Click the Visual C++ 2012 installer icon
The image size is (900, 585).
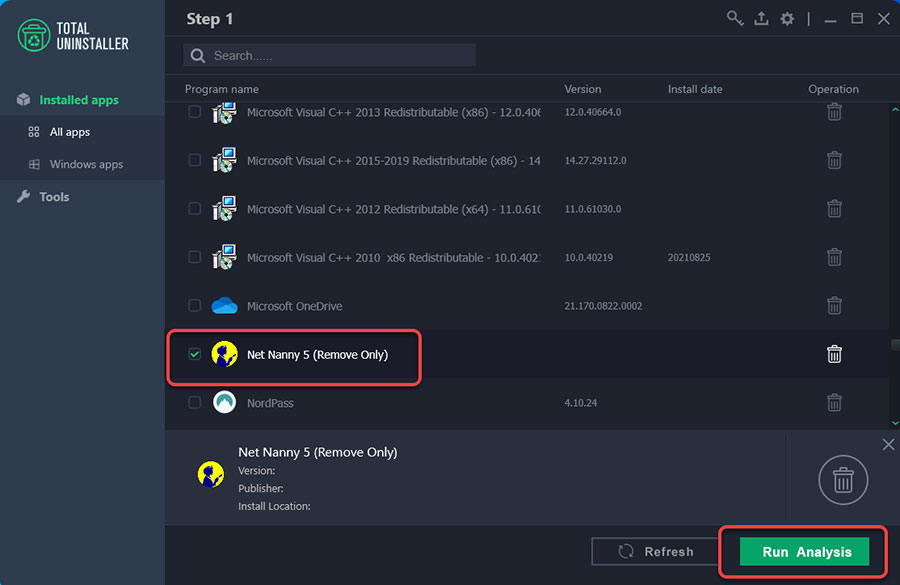(x=224, y=209)
